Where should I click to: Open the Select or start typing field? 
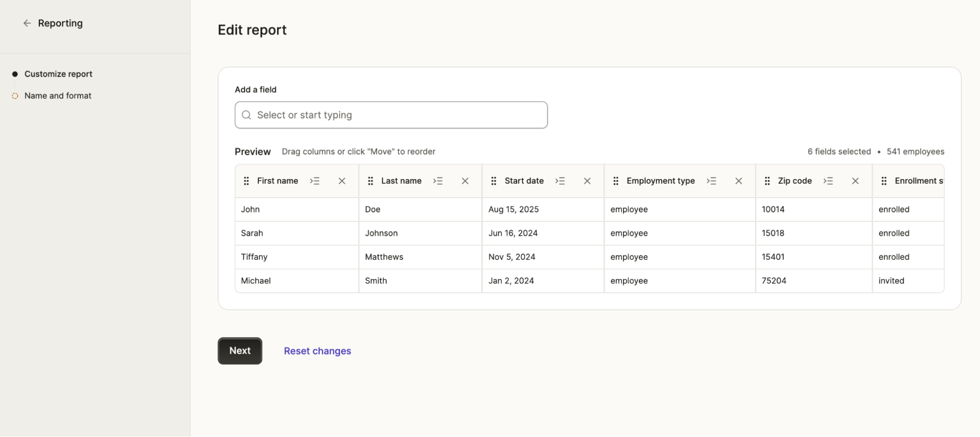click(x=391, y=115)
